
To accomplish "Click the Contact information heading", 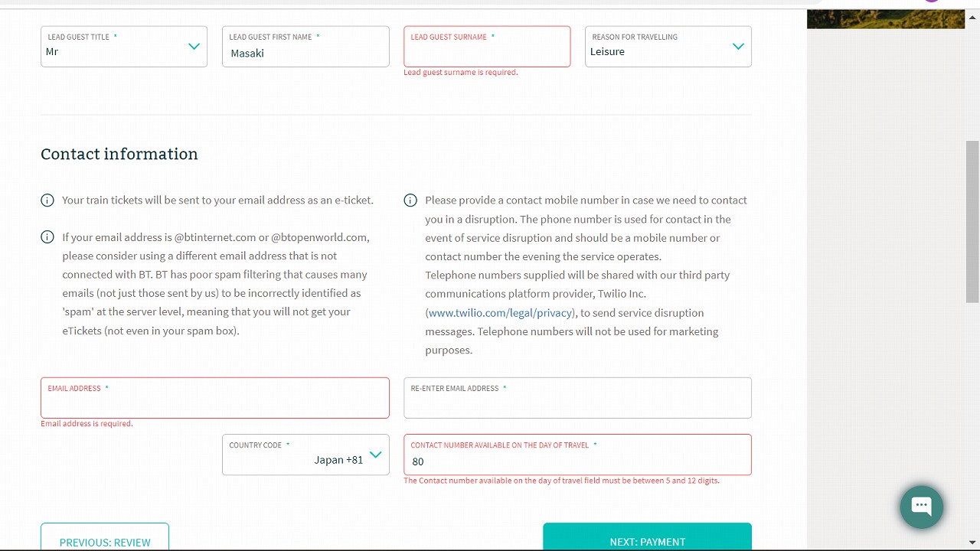I will tap(119, 154).
